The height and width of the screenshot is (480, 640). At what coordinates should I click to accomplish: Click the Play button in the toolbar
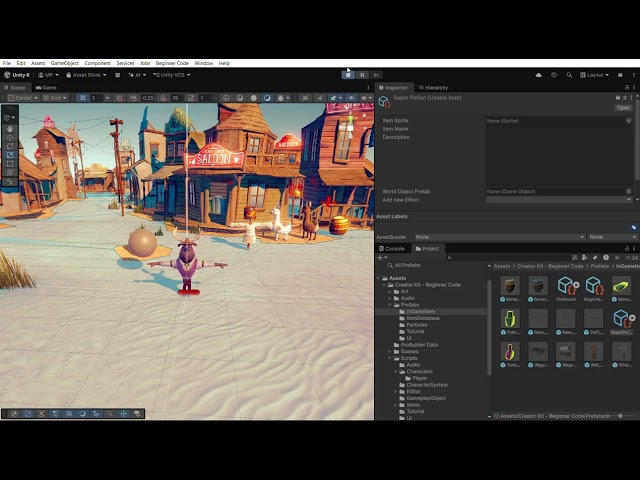(348, 75)
